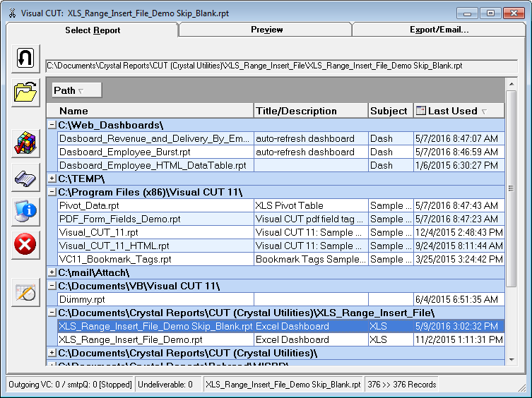The image size is (532, 398).
Task: Sort by Title/Description column header
Action: [x=311, y=111]
